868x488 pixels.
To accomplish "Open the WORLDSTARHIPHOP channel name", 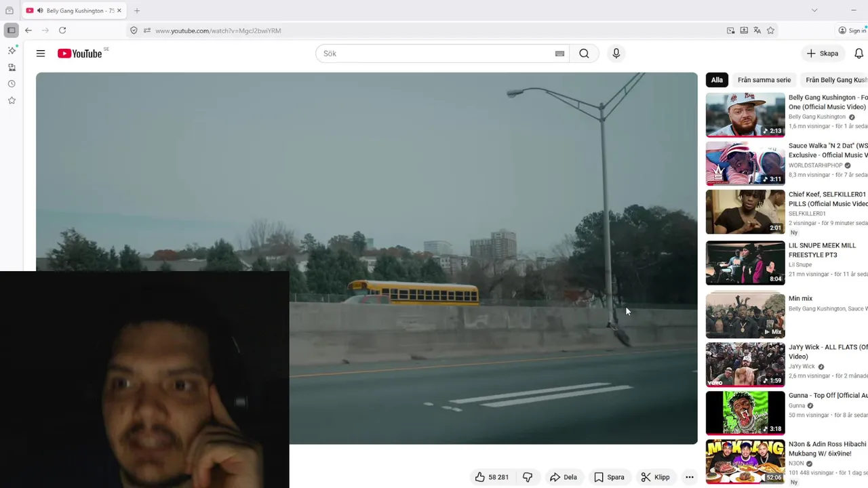I will (815, 165).
